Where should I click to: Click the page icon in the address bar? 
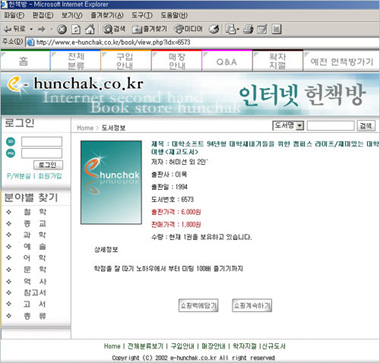tap(30, 42)
